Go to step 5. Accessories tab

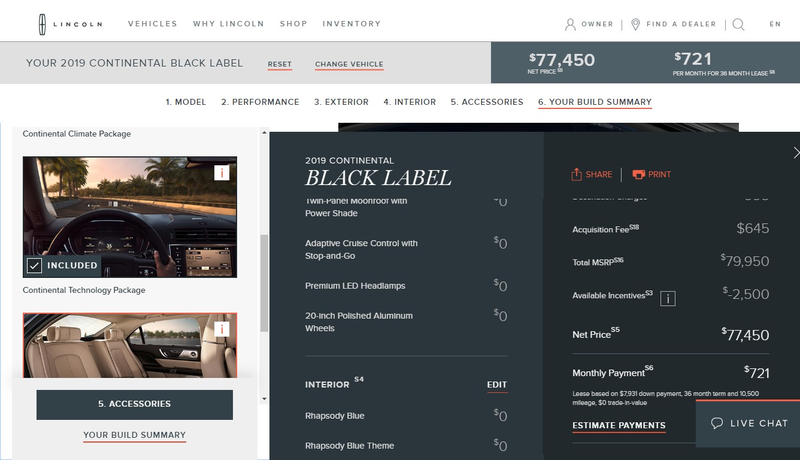pos(487,102)
